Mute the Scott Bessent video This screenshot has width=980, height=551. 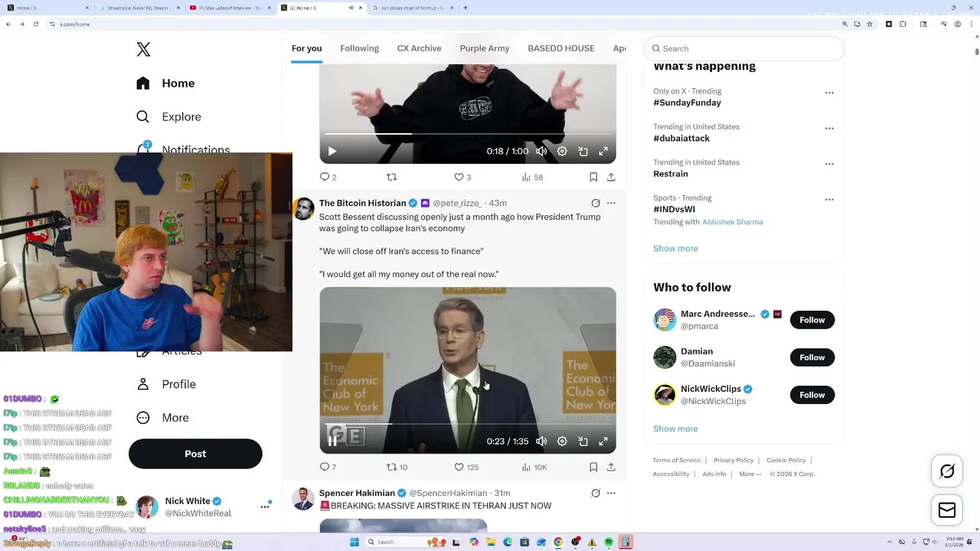point(541,442)
